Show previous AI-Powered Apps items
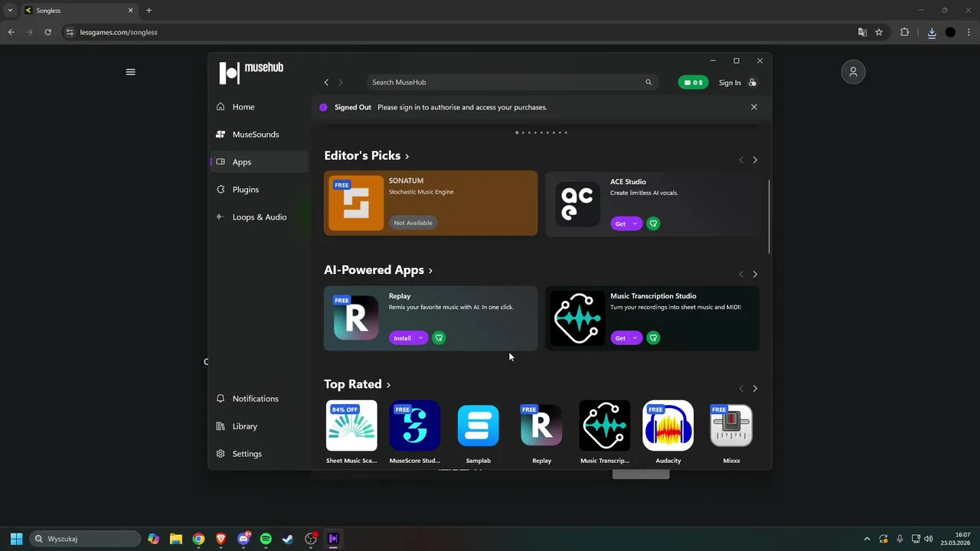The height and width of the screenshot is (551, 980). [x=741, y=274]
